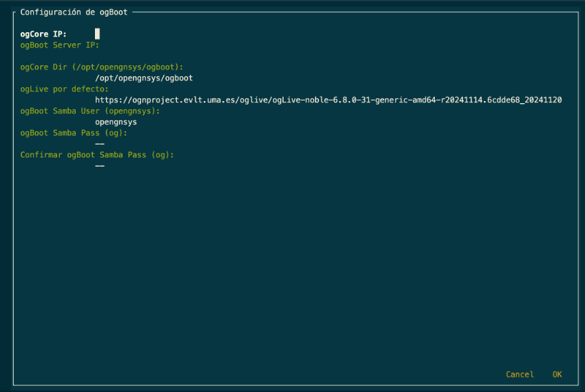Select the 'ogBoot Server IP:' label

(x=60, y=45)
